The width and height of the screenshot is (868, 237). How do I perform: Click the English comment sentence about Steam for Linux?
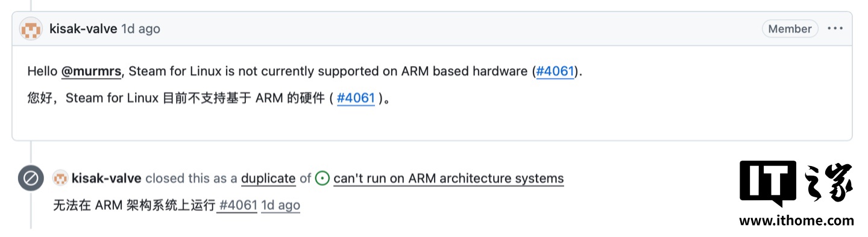306,72
